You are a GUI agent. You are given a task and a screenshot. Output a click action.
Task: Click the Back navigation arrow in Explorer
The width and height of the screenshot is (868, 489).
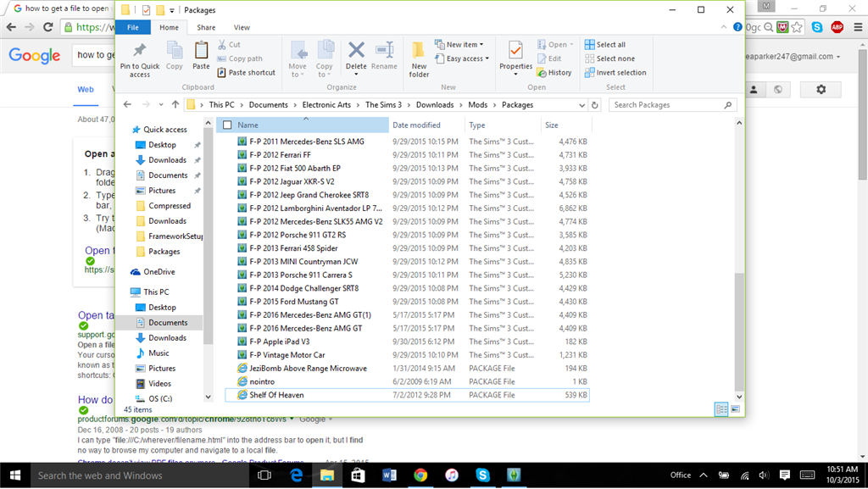point(127,104)
